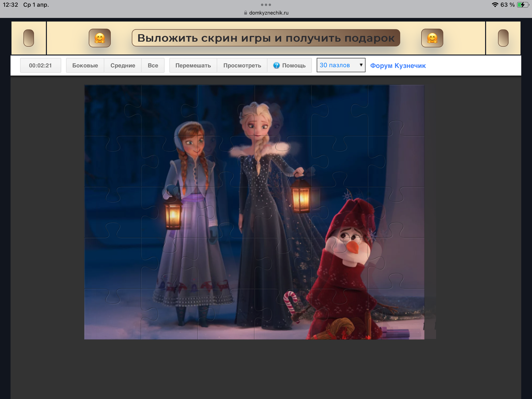Click the blue question-mark Помощь icon

coord(276,65)
